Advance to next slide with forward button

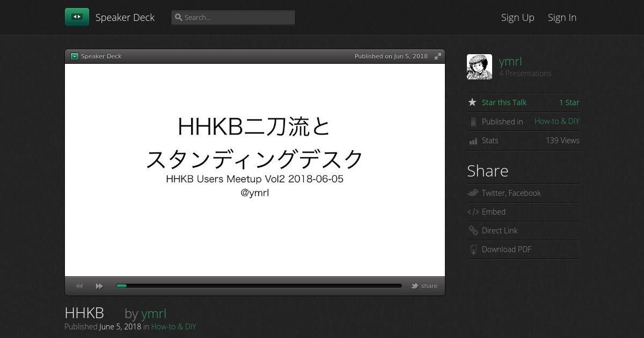[99, 286]
